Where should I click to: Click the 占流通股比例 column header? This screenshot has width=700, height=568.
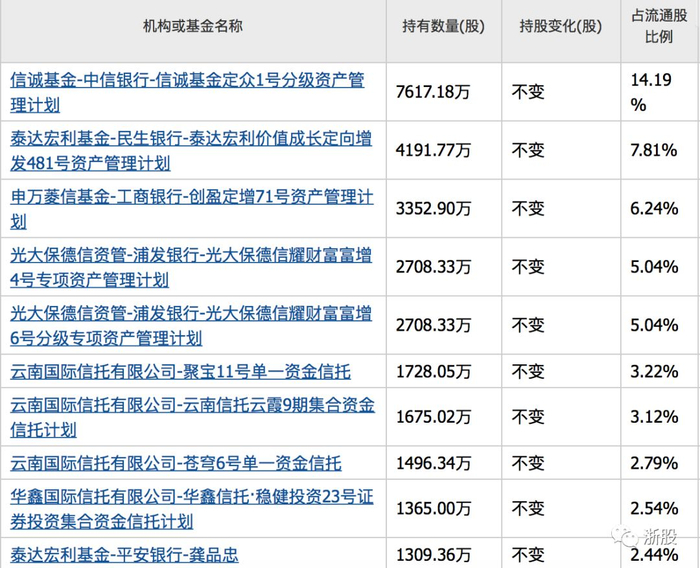point(659,26)
